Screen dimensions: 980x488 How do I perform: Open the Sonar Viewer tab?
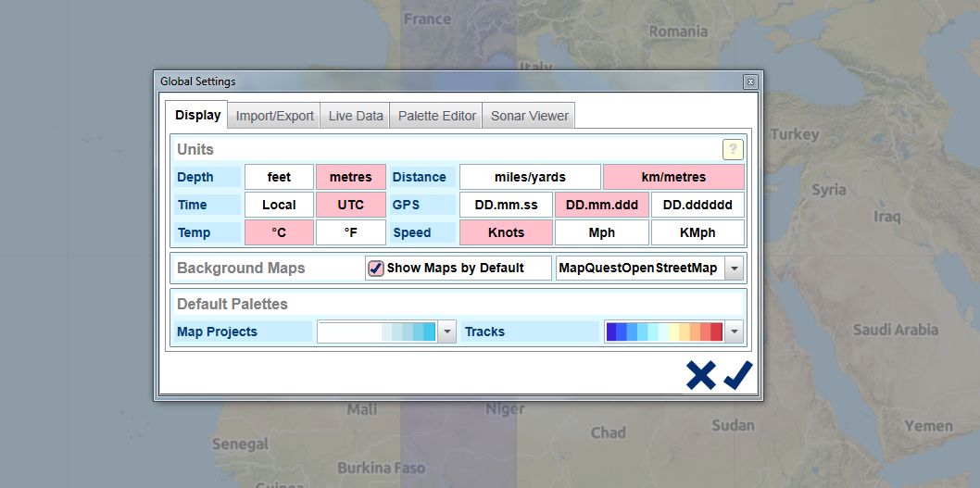point(530,116)
